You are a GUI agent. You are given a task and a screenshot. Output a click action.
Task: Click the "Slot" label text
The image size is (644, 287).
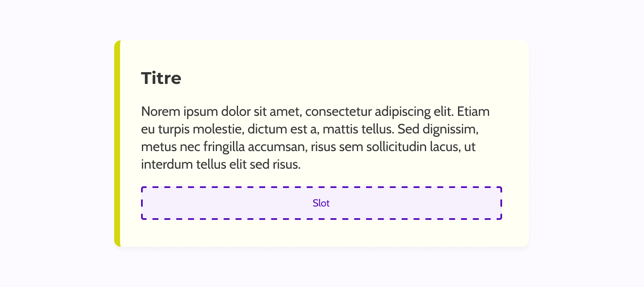(x=321, y=203)
